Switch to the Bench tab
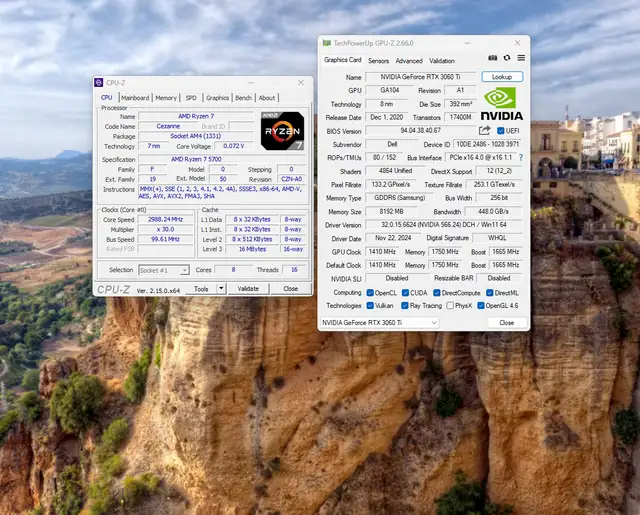Screen dimensions: 640x515 tap(243, 98)
